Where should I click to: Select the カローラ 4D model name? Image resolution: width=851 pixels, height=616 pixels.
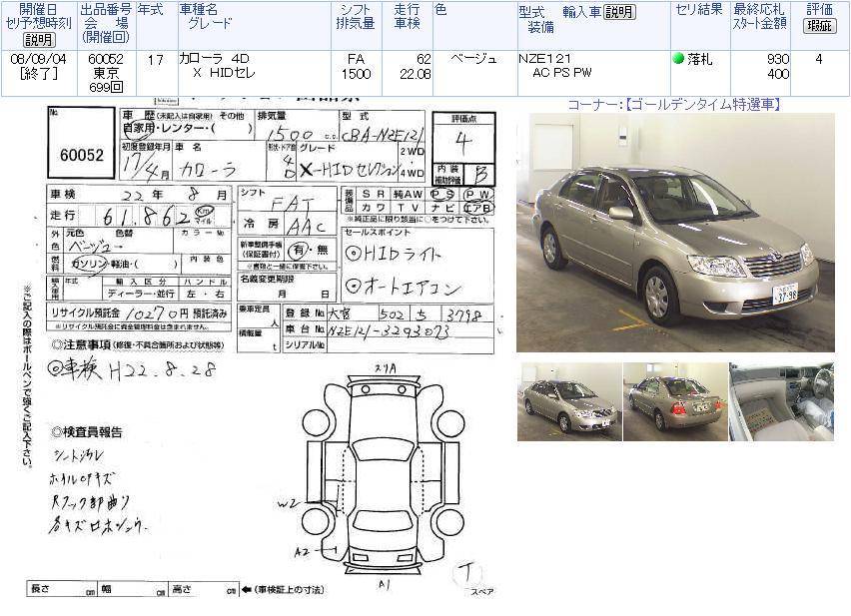coord(214,59)
